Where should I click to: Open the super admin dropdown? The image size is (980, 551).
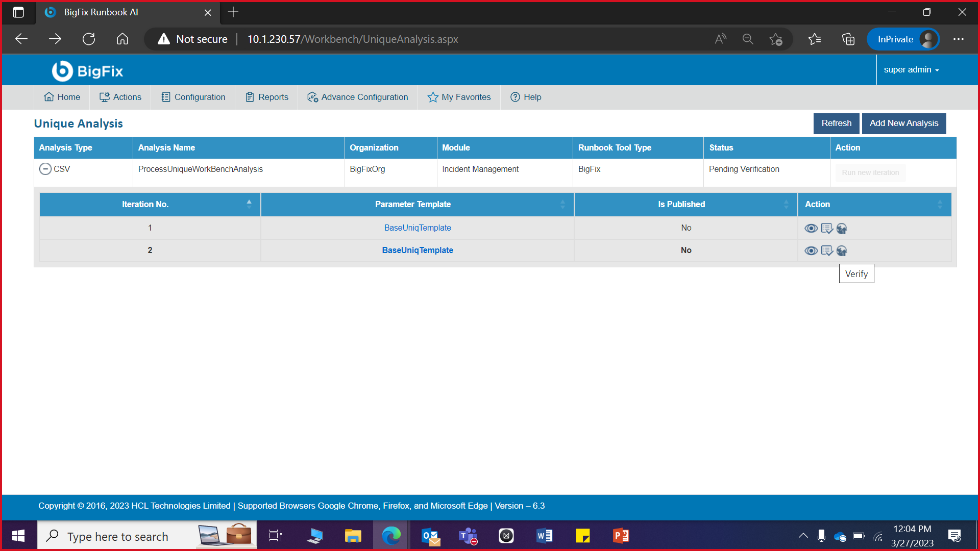coord(911,70)
